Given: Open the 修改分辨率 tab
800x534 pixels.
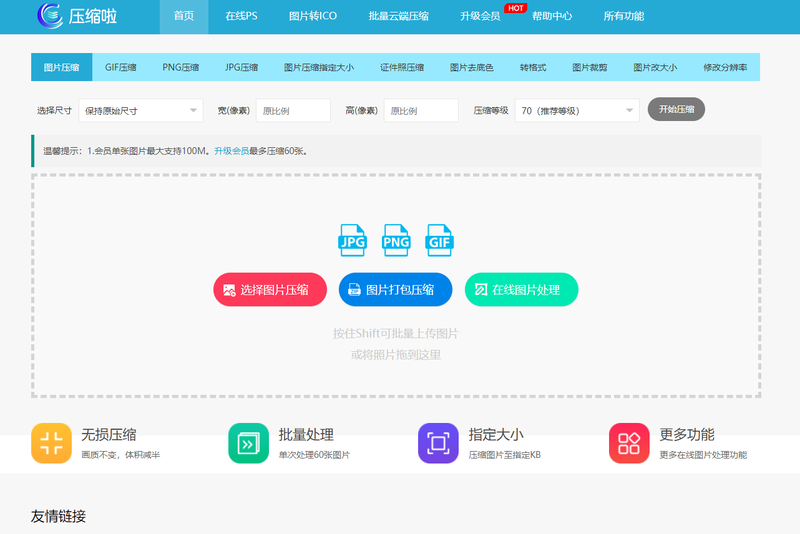Looking at the screenshot, I should coord(725,67).
